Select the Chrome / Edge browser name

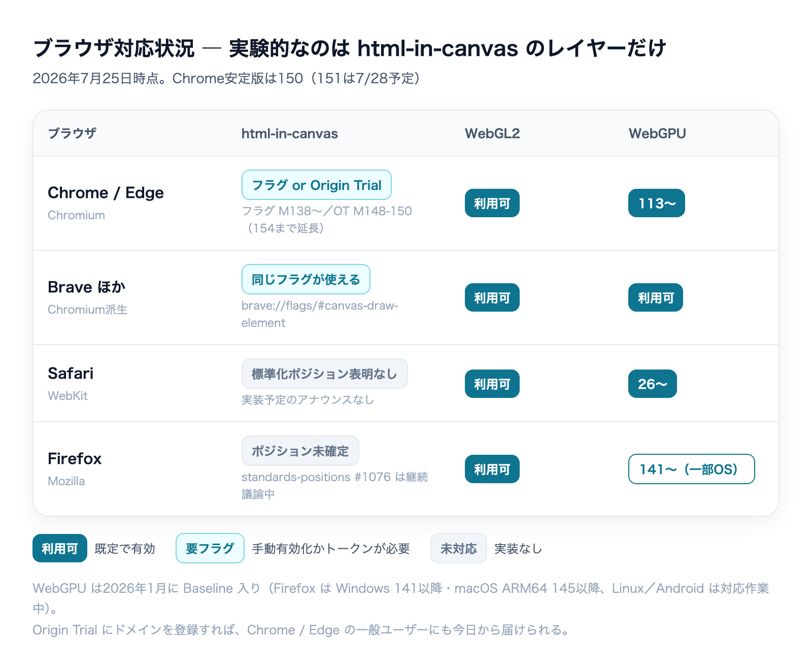coord(106,193)
